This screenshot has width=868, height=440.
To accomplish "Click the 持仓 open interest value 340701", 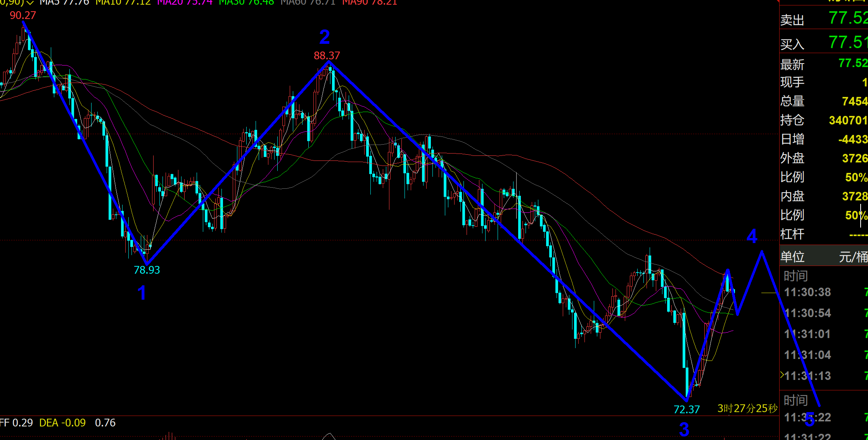I will pos(848,121).
